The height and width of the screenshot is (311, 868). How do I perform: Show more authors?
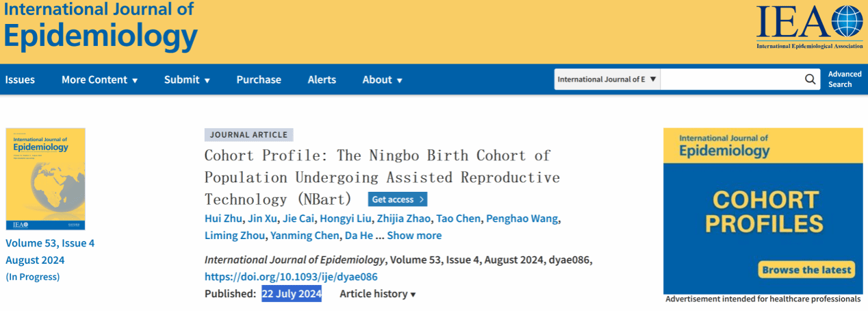click(414, 236)
